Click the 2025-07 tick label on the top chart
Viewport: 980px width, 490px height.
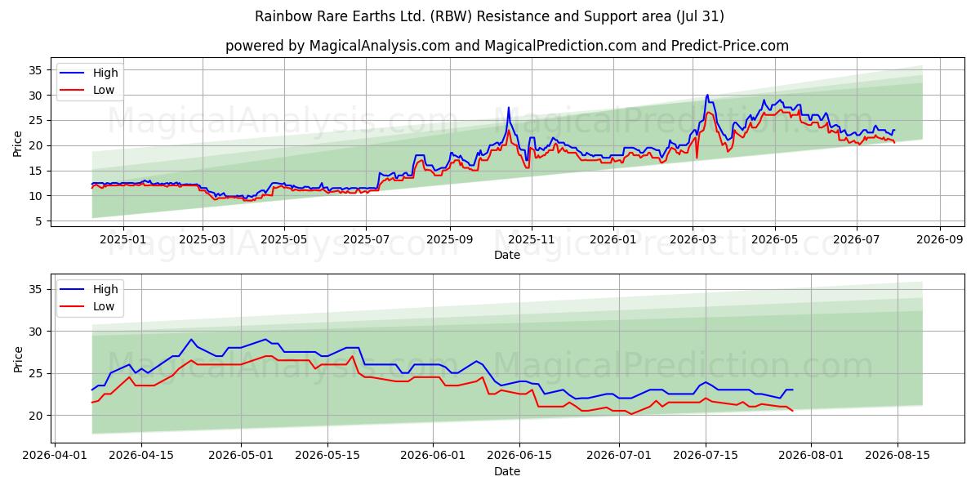(365, 240)
